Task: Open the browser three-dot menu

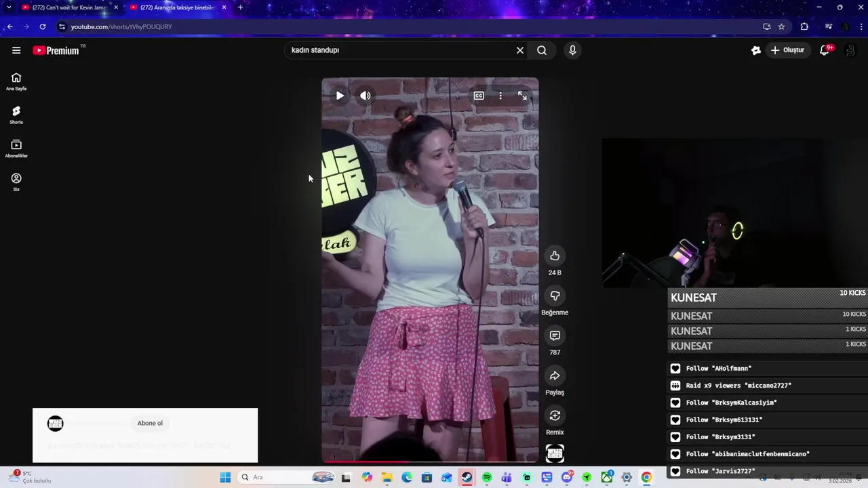Action: 862,26
